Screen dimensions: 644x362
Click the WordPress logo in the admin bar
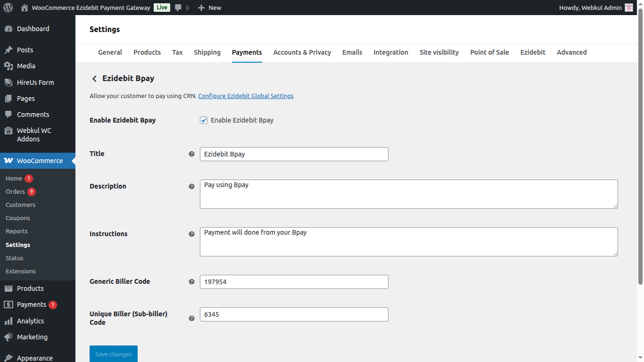click(x=8, y=7)
